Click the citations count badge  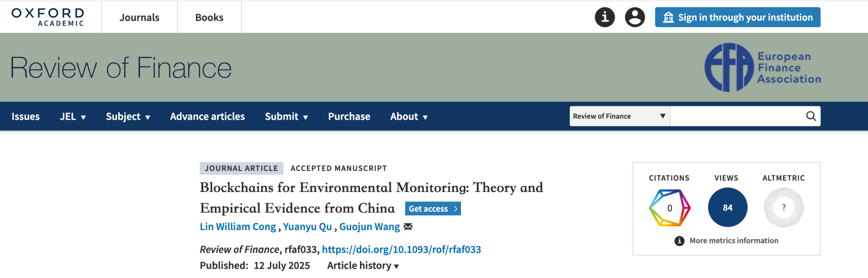pyautogui.click(x=669, y=207)
